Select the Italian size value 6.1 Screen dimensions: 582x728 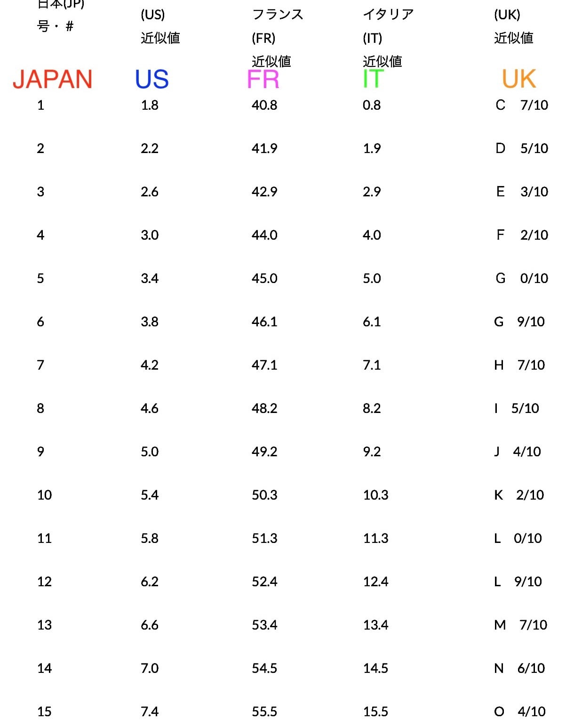pyautogui.click(x=372, y=322)
